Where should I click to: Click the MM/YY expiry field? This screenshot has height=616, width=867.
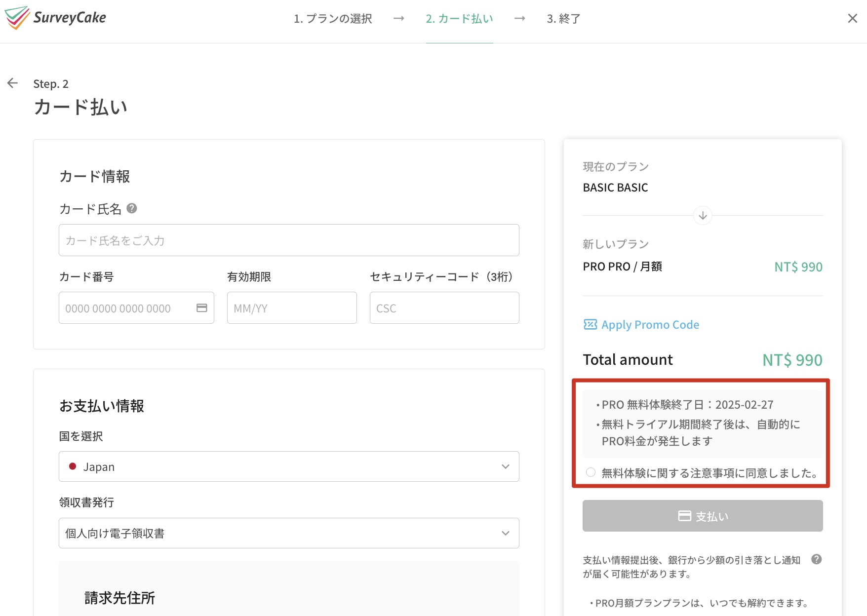click(292, 308)
